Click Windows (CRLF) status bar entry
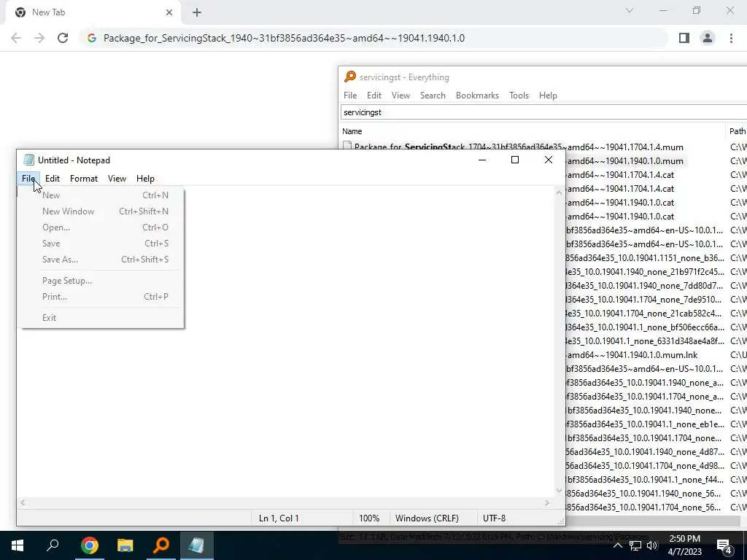This screenshot has width=747, height=560. [427, 518]
